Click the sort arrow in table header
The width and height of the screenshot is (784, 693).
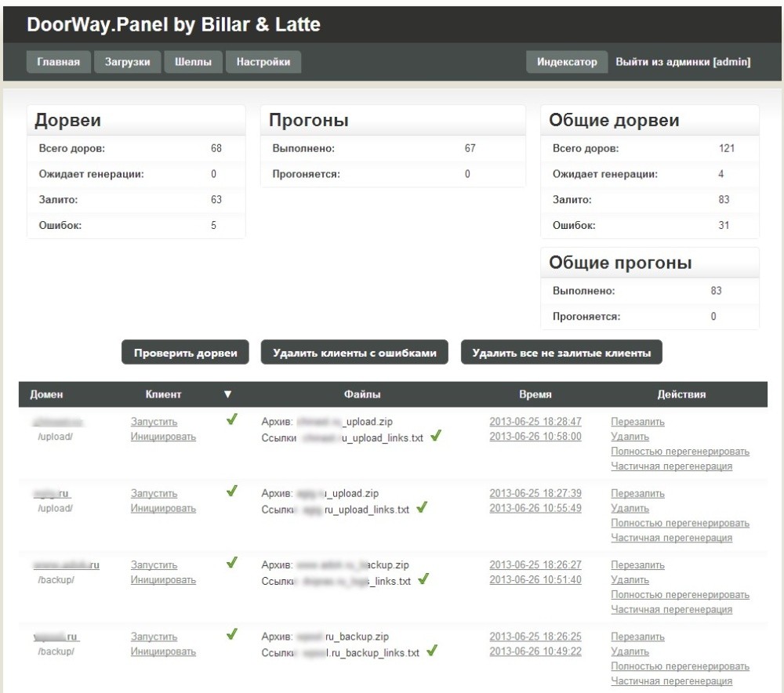[x=228, y=395]
